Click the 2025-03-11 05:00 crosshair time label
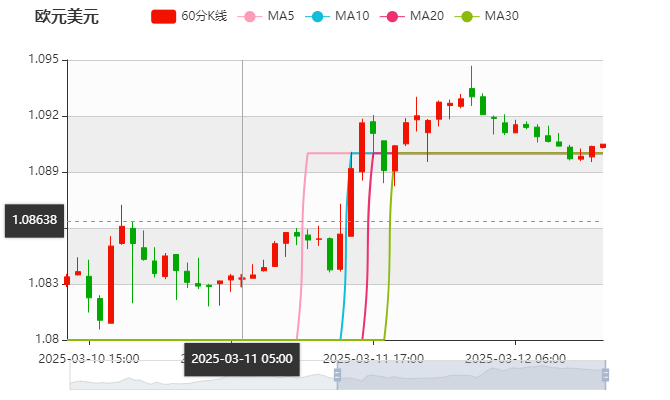The width and height of the screenshot is (670, 400). 242,359
